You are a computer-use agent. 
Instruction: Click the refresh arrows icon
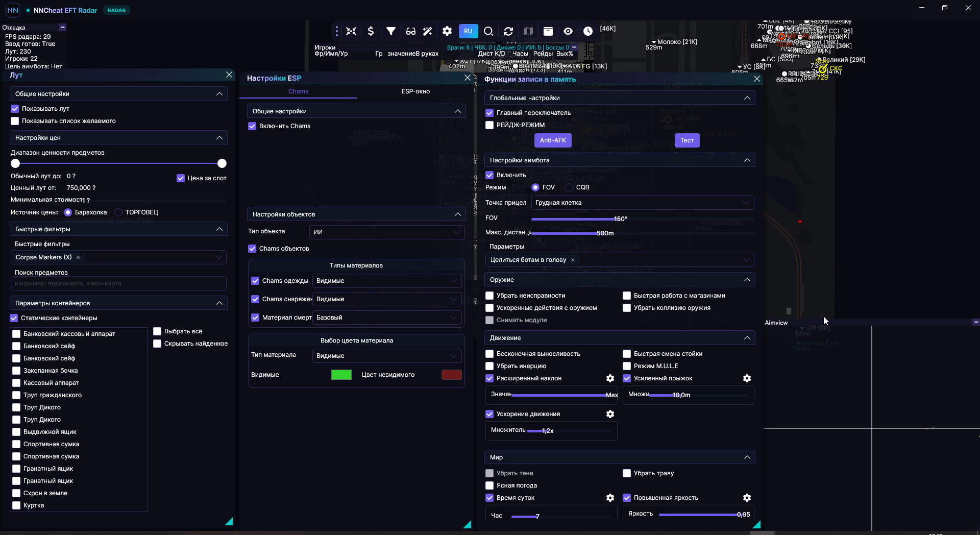tap(508, 31)
